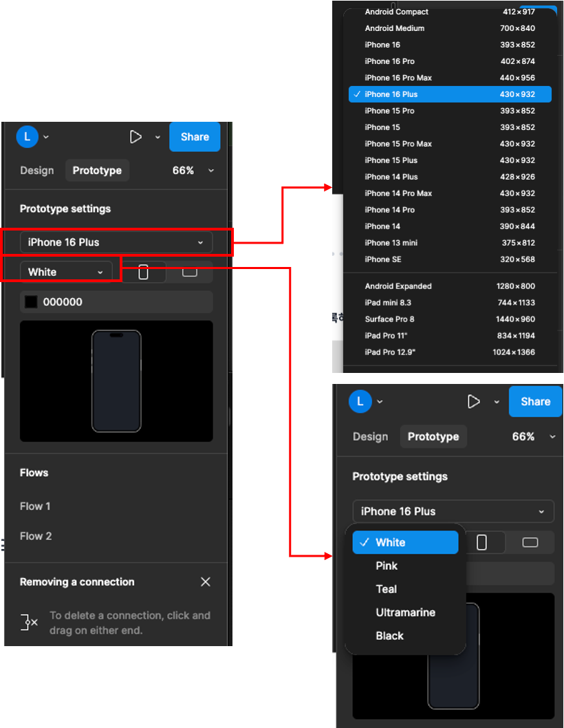This screenshot has width=564, height=728.
Task: Select portrait orientation icon in left panel
Action: pyautogui.click(x=144, y=272)
